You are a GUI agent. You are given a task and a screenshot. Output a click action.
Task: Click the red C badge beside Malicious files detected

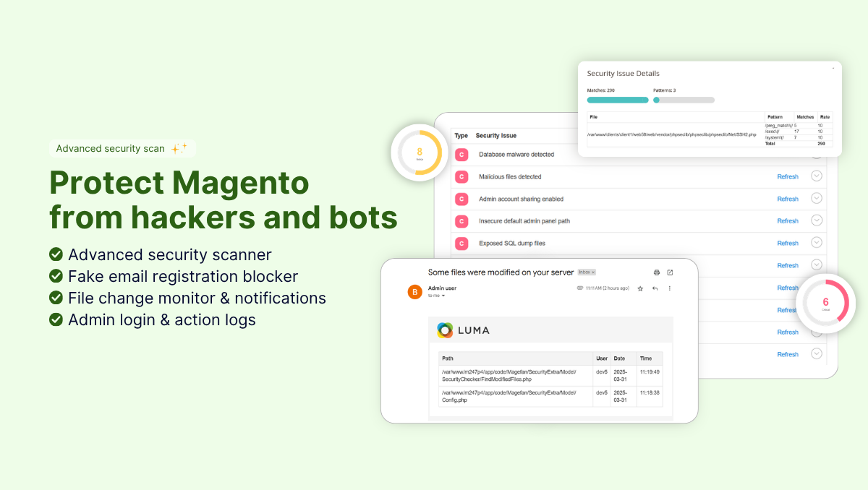click(x=461, y=177)
